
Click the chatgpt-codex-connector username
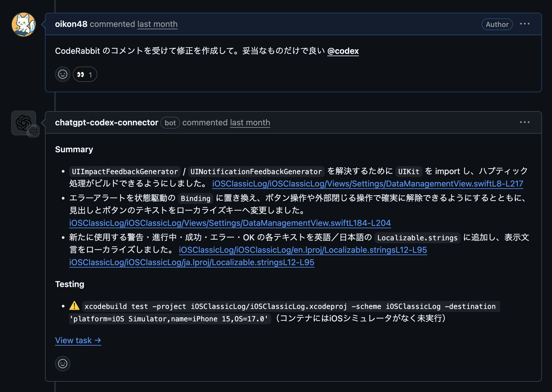click(x=106, y=123)
